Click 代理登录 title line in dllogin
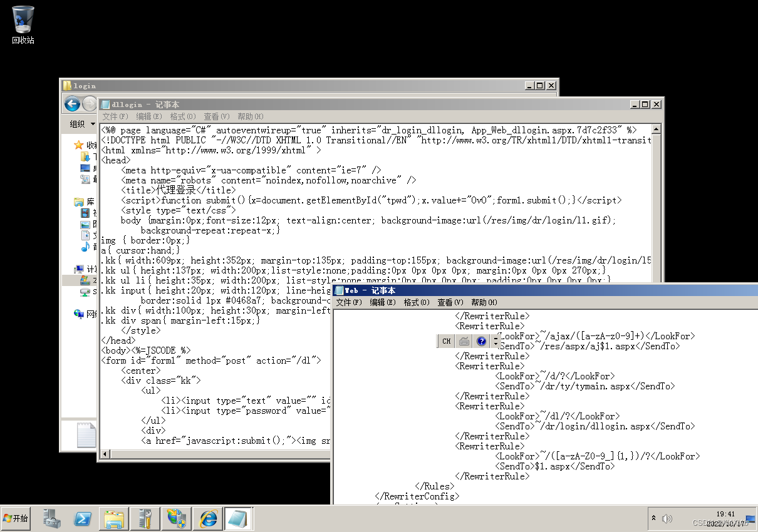The height and width of the screenshot is (532, 758). (179, 190)
